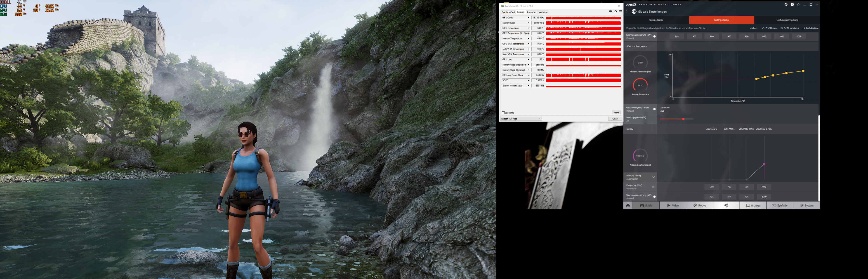The image size is (868, 279).
Task: Click the GPU-Z refresh icon
Action: (x=615, y=12)
